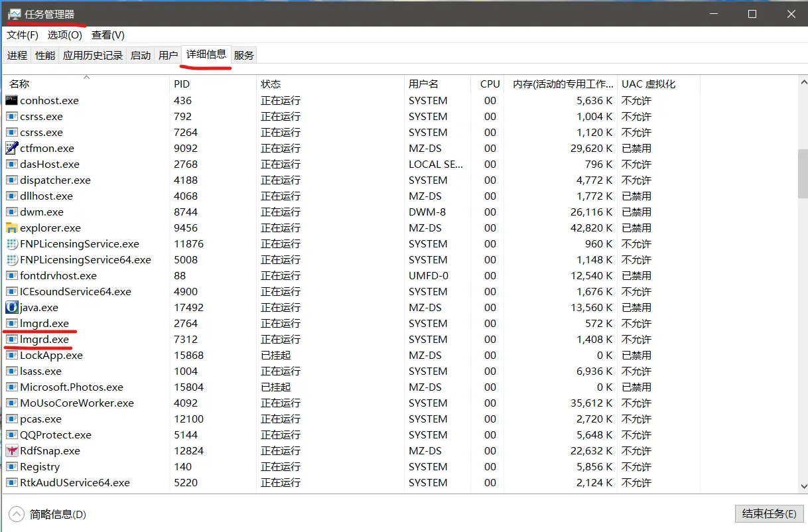Click the Task Manager title bar icon
This screenshot has height=532, width=808.
14,14
